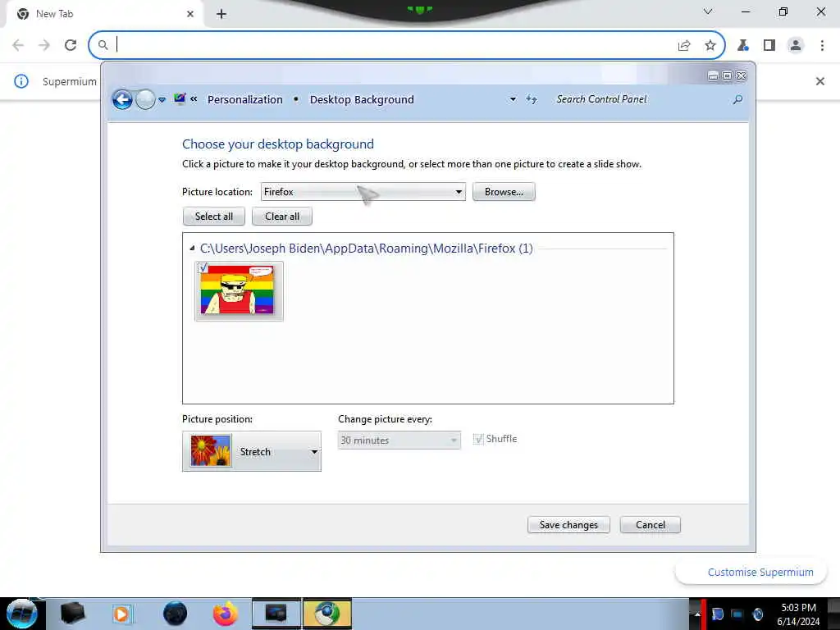Click the Select all button

click(214, 217)
